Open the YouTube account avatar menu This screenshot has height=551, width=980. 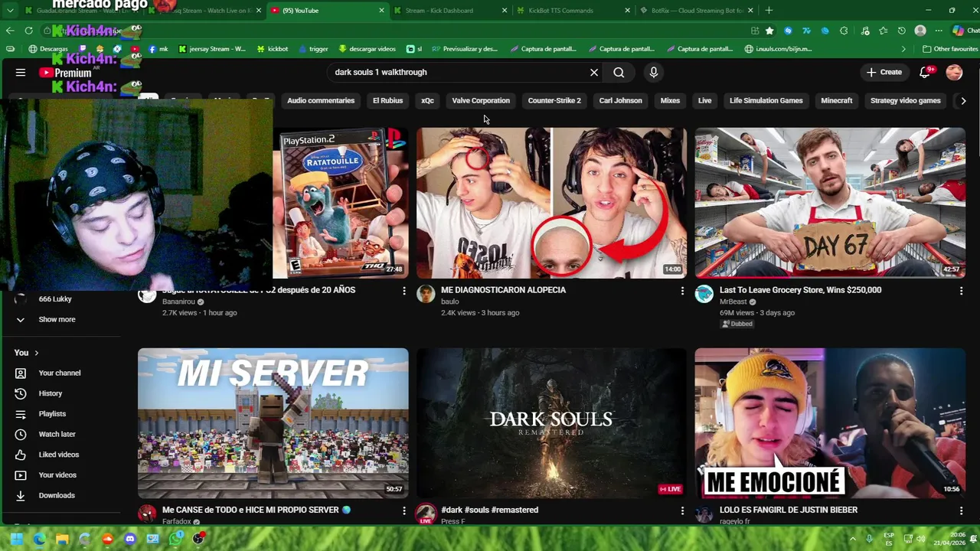tap(954, 72)
